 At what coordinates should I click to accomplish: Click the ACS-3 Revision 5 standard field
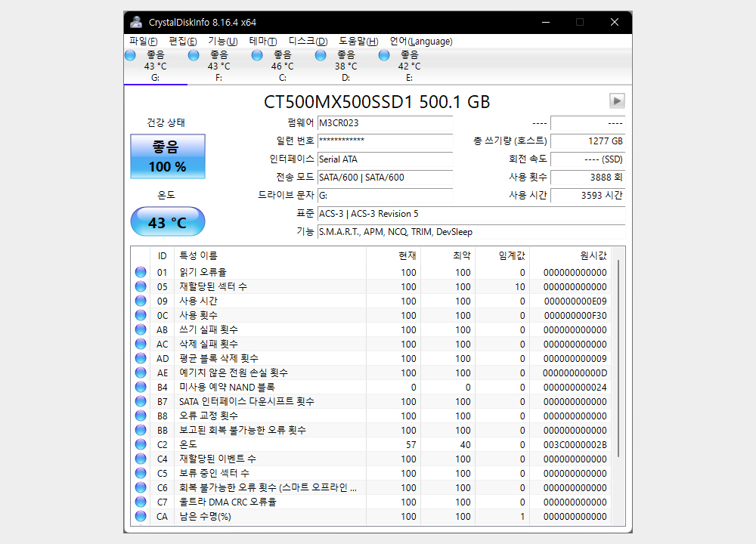click(472, 214)
